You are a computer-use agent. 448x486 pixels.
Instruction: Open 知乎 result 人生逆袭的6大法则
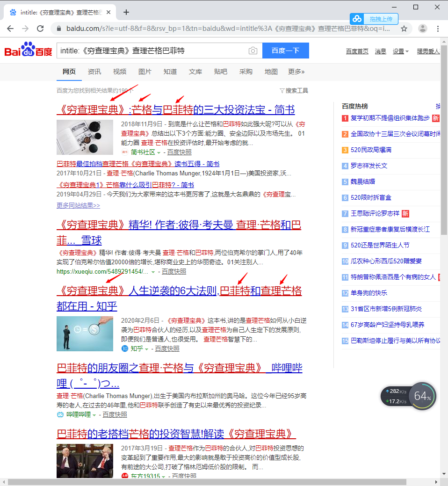[x=179, y=298]
